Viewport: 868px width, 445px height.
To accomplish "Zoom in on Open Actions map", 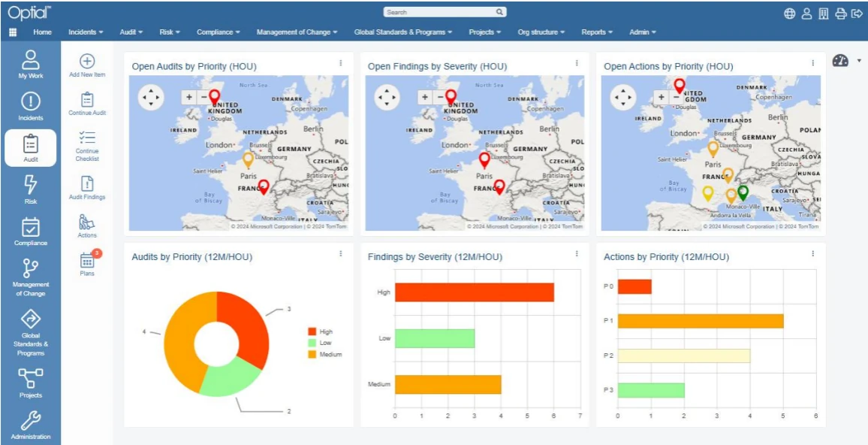I will pyautogui.click(x=662, y=97).
